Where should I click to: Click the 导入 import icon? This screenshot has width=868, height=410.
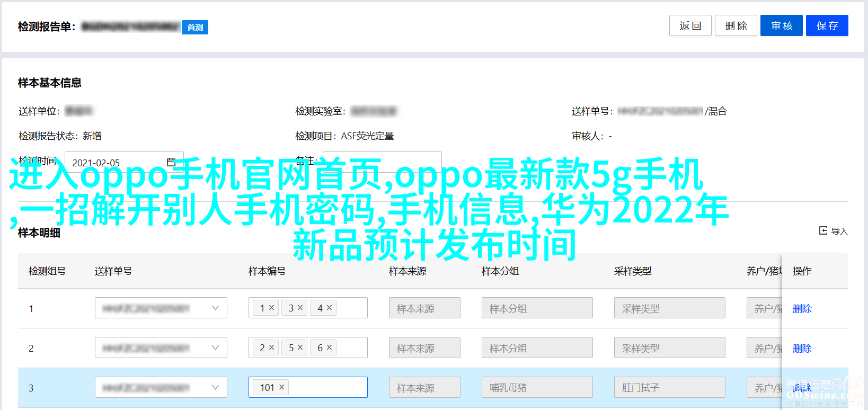[823, 230]
